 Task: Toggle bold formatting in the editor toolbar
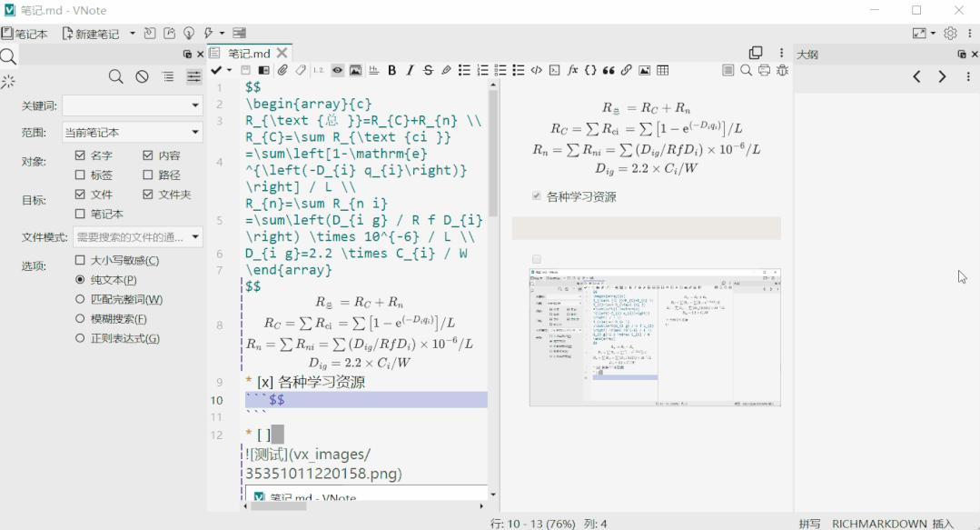pos(391,70)
